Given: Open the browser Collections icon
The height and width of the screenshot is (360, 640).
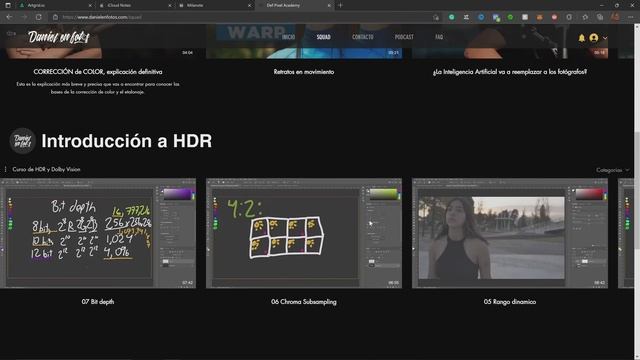Looking at the screenshot, I should 600,17.
